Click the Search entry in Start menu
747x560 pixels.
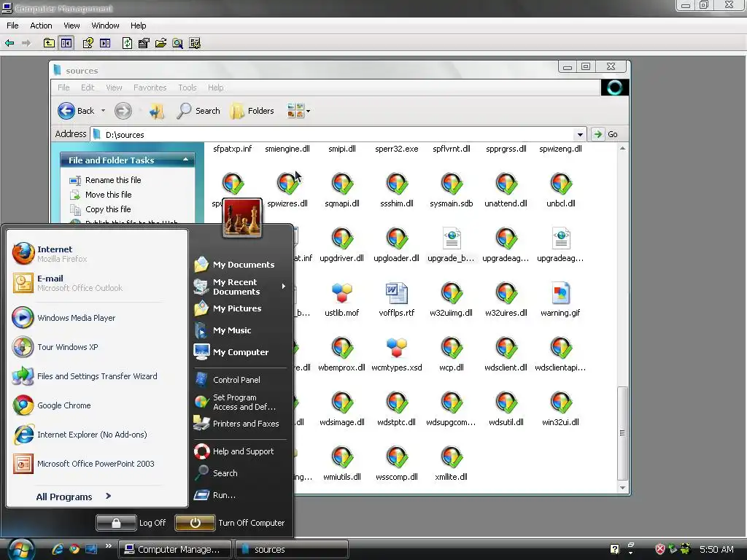[216, 472]
